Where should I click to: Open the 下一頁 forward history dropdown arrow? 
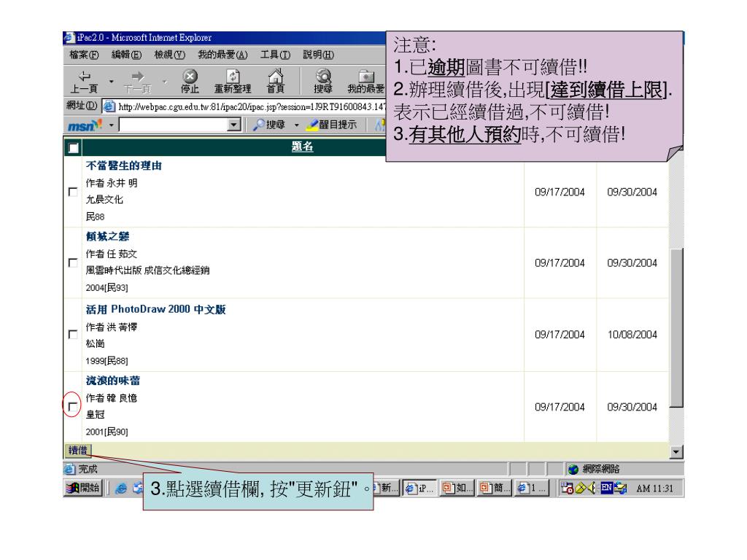pyautogui.click(x=164, y=82)
